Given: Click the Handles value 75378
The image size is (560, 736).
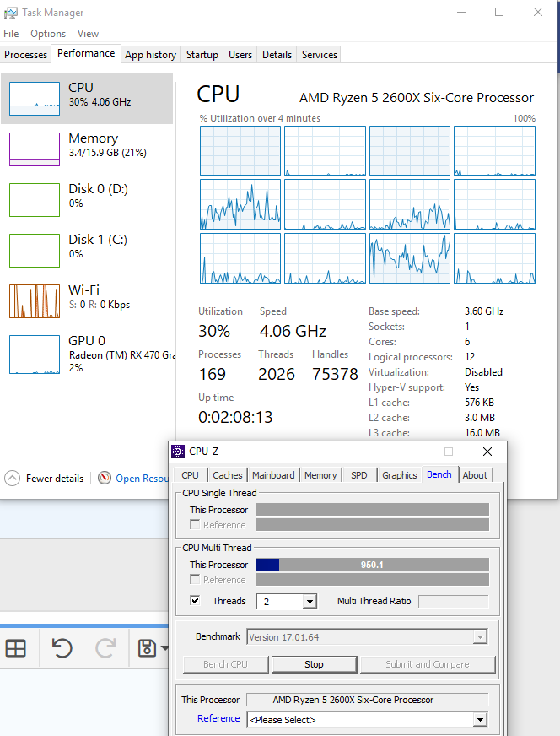Looking at the screenshot, I should 335,374.
